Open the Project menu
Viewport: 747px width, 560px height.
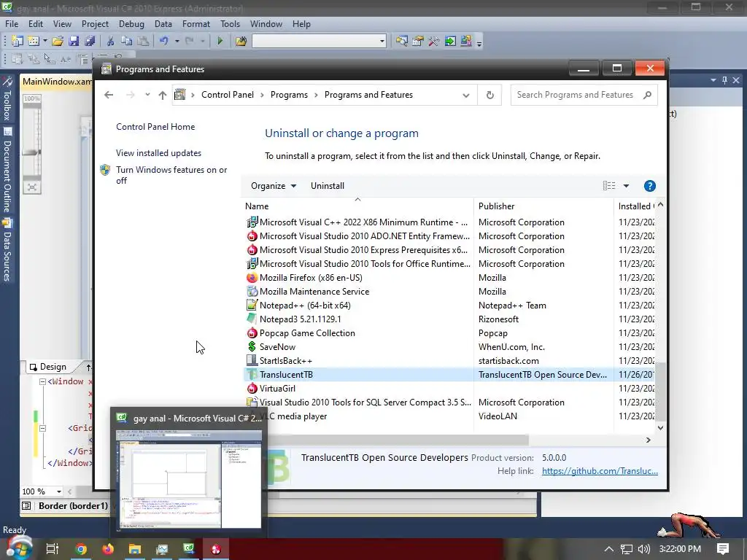click(x=95, y=24)
